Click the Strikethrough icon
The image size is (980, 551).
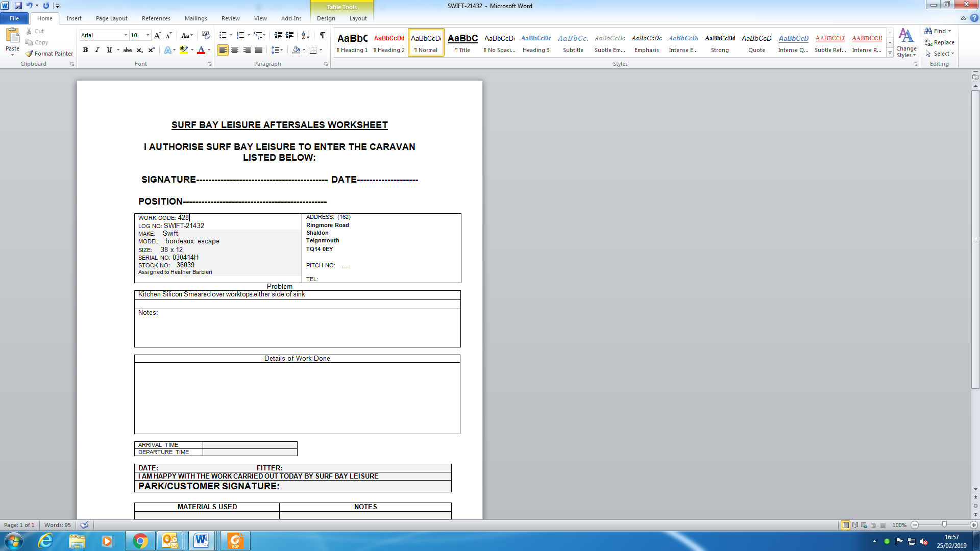pos(128,50)
